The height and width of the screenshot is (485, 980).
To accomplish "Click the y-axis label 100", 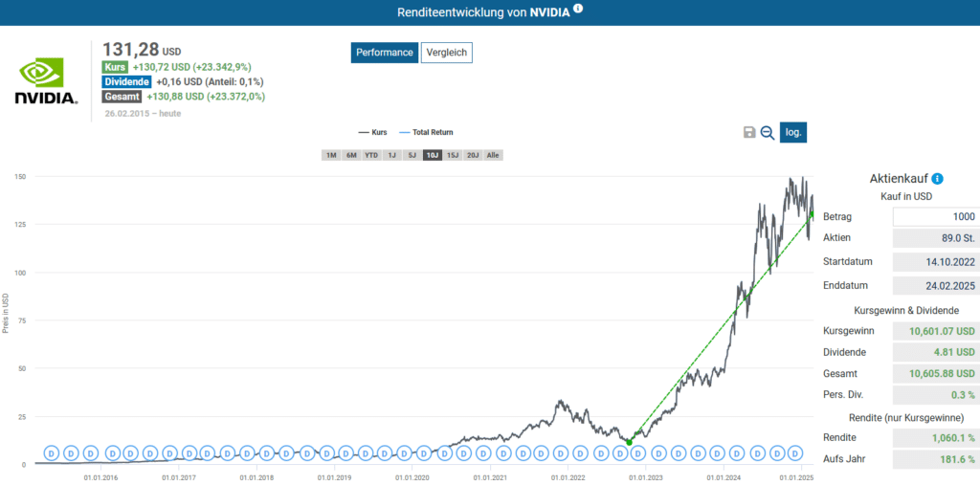I will pos(20,273).
